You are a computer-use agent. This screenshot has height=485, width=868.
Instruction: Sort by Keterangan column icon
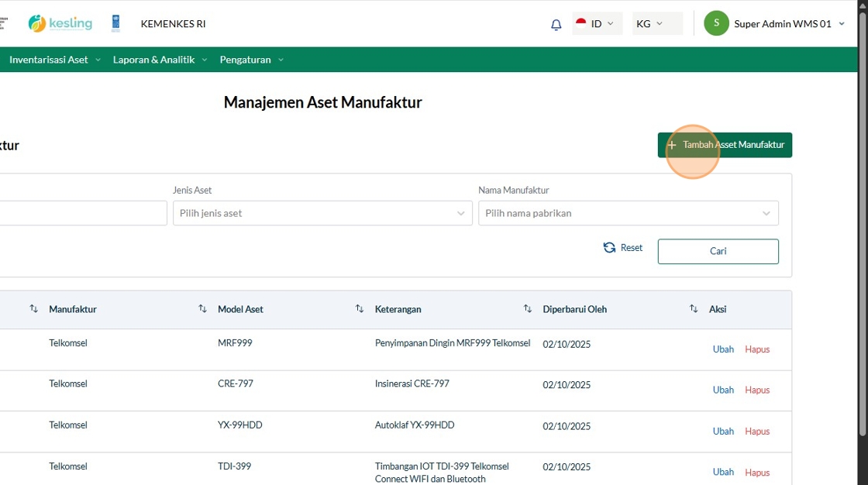pos(360,309)
